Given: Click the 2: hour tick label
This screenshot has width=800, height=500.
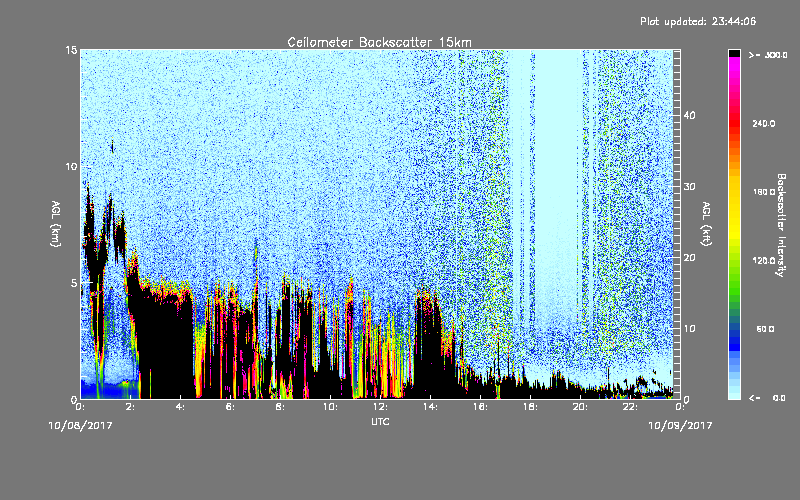Looking at the screenshot, I should click(131, 407).
